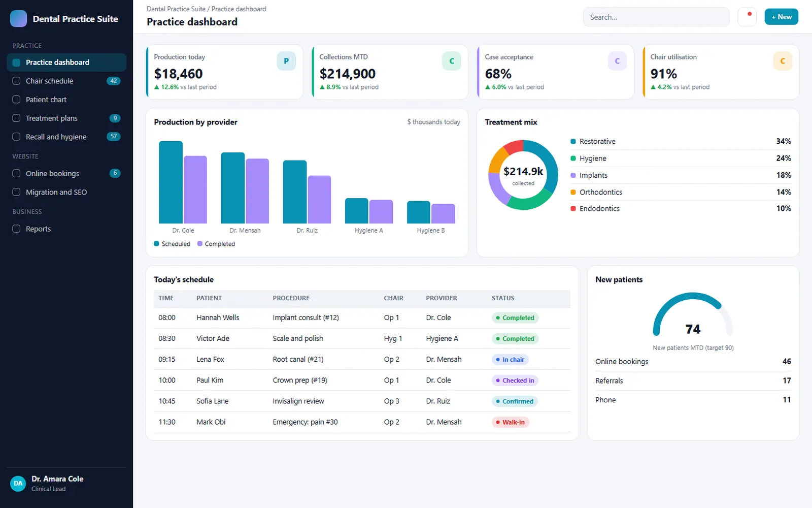Click Mark Obi patient name
Viewport: 812px width, 508px height.
coord(211,422)
